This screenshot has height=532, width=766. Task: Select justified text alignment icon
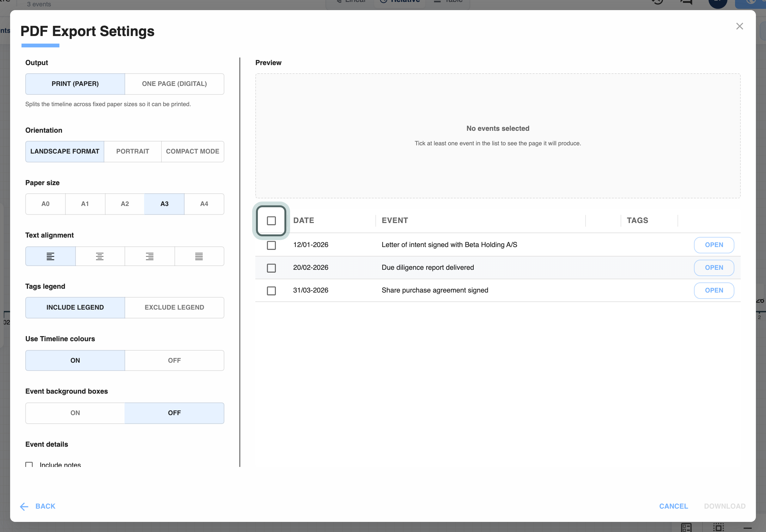[199, 256]
